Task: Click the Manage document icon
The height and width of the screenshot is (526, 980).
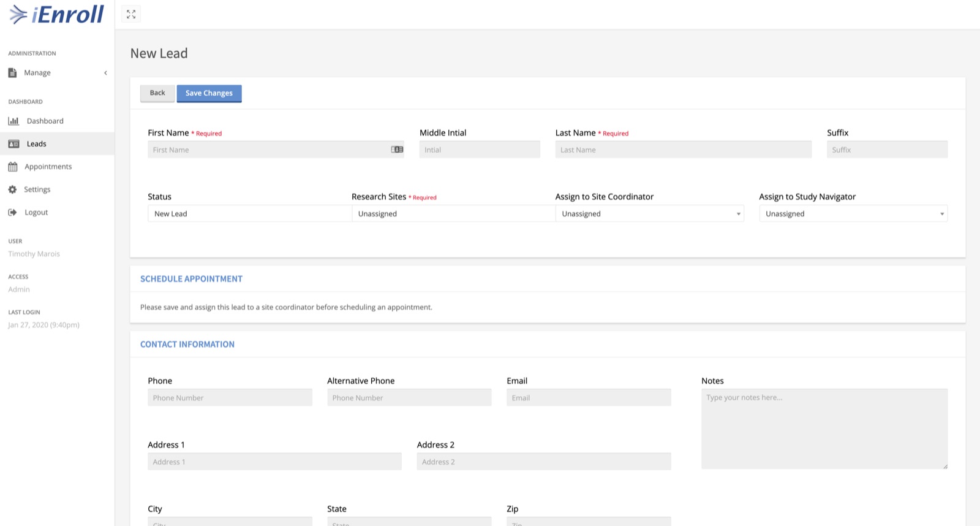Action: (x=12, y=72)
